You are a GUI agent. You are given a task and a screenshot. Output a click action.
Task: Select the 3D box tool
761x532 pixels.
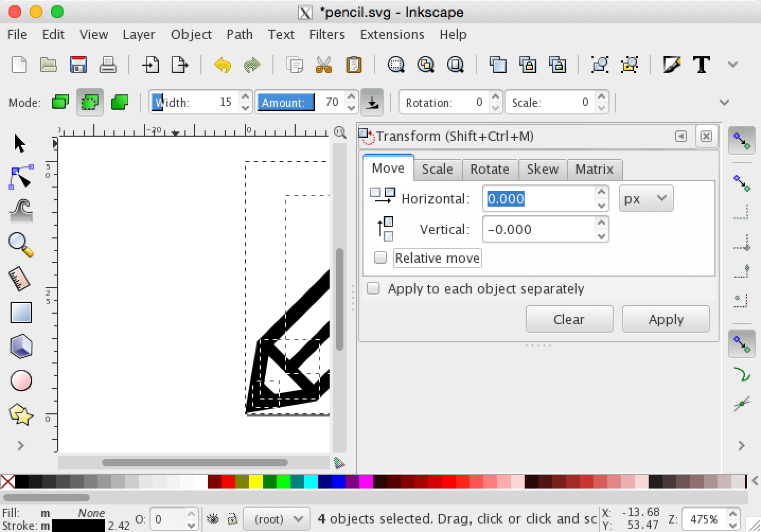[x=20, y=346]
